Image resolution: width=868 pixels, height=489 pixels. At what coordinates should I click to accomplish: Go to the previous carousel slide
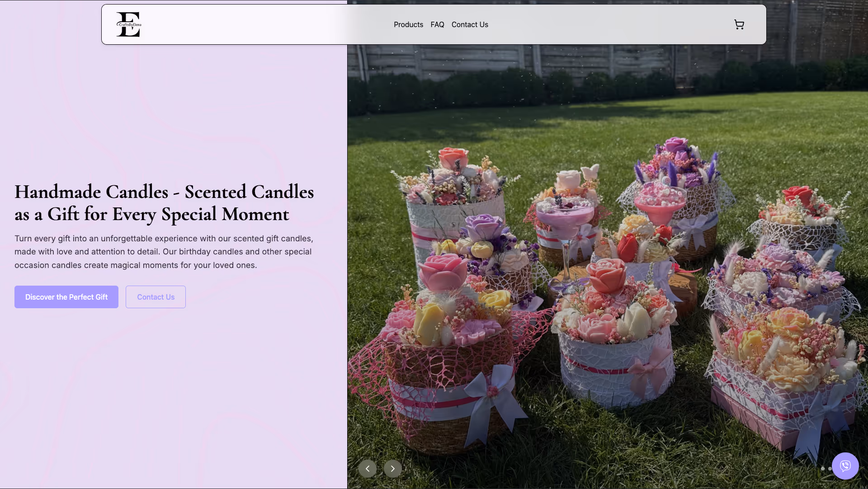click(368, 469)
